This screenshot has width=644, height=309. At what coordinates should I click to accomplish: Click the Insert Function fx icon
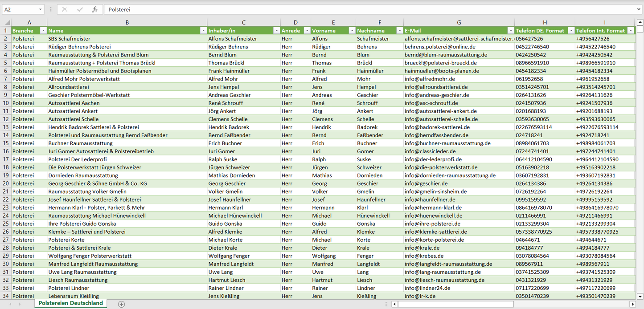click(94, 9)
